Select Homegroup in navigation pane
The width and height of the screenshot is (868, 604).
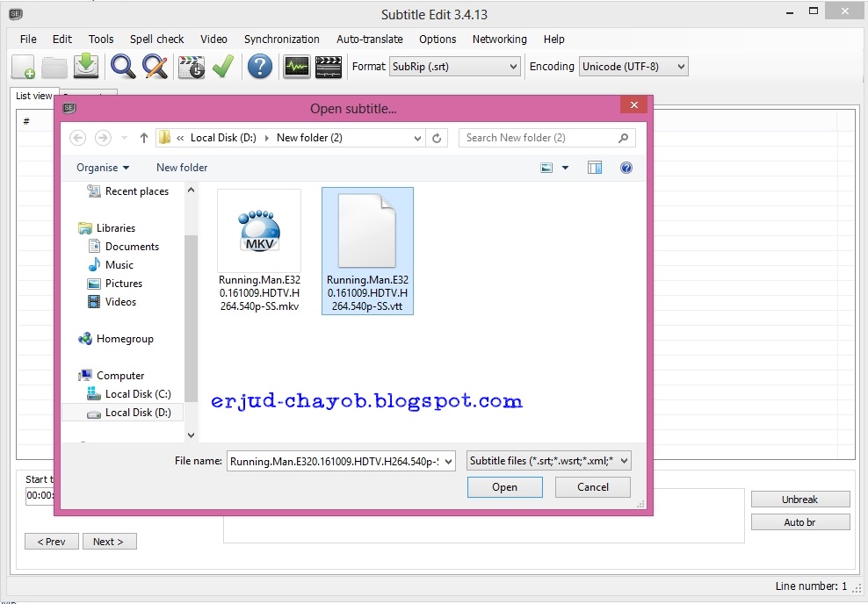tap(116, 339)
